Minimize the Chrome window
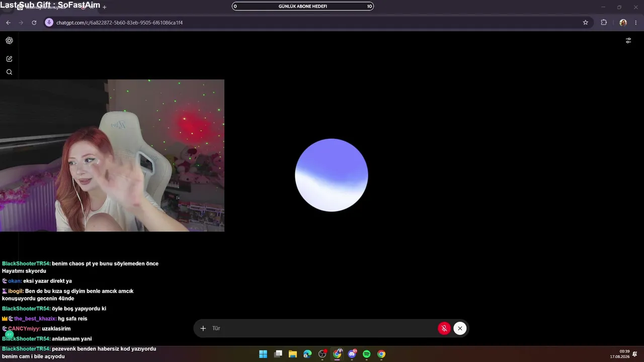Viewport: 644px width, 362px height. click(603, 7)
